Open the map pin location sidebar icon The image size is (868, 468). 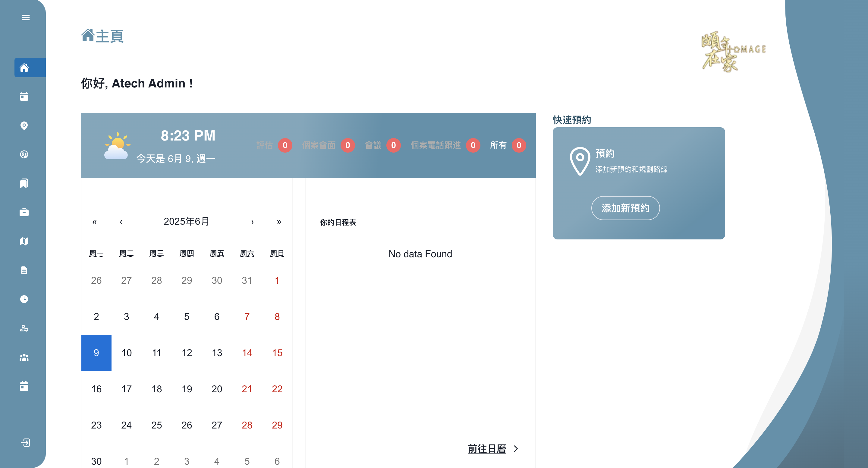[24, 126]
